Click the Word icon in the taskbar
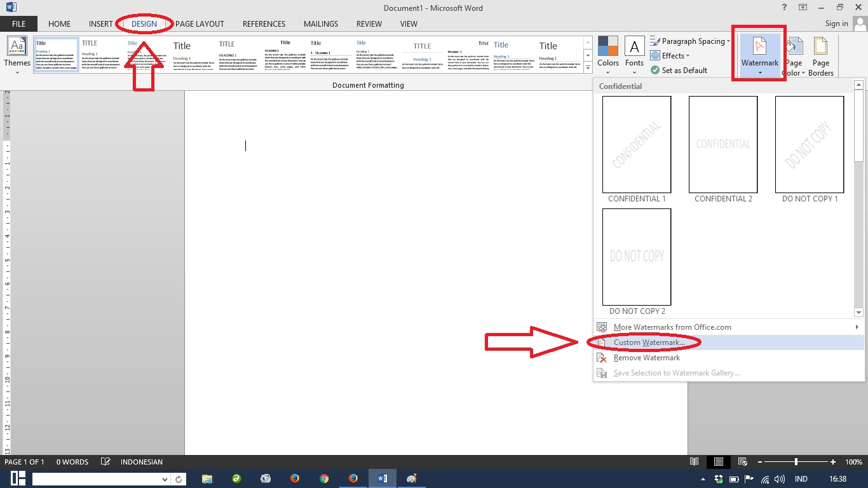 click(383, 479)
